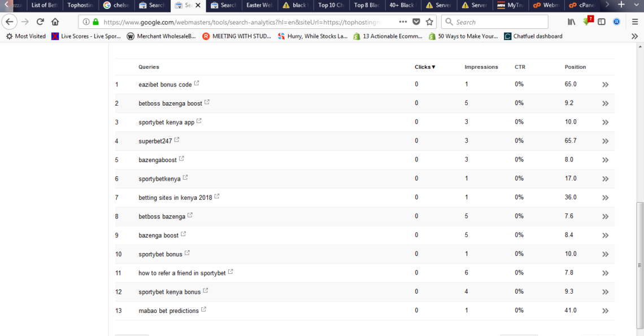The height and width of the screenshot is (336, 644).
Task: Switch to the Top 10 Ch tab
Action: point(330,5)
